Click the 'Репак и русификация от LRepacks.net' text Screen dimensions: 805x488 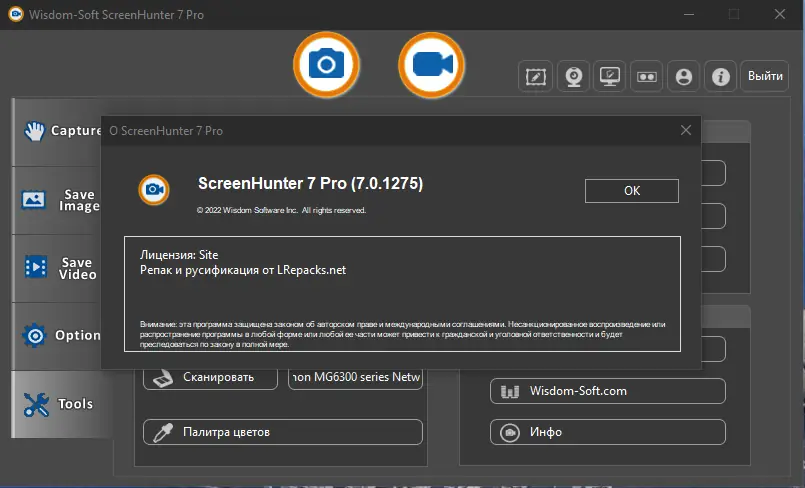[x=243, y=270]
